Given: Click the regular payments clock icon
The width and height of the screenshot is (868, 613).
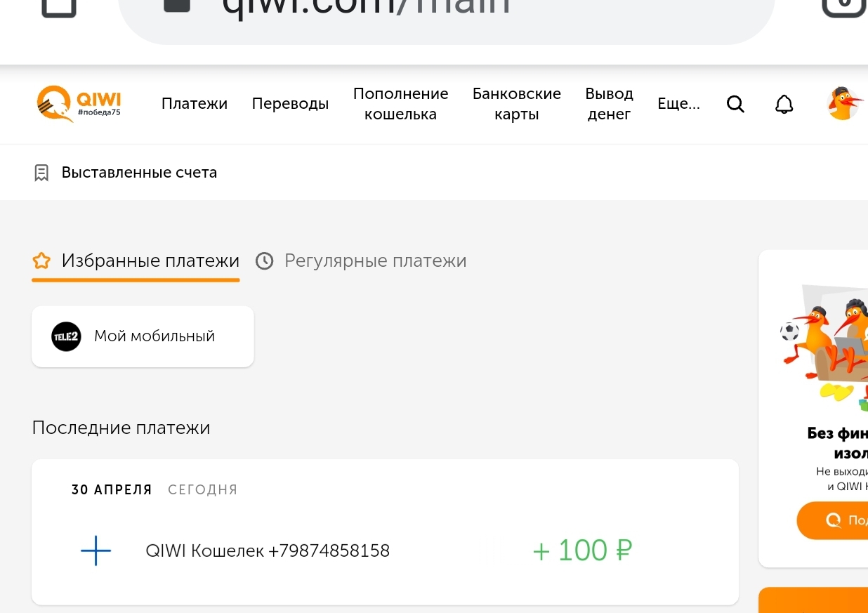Looking at the screenshot, I should tap(264, 261).
